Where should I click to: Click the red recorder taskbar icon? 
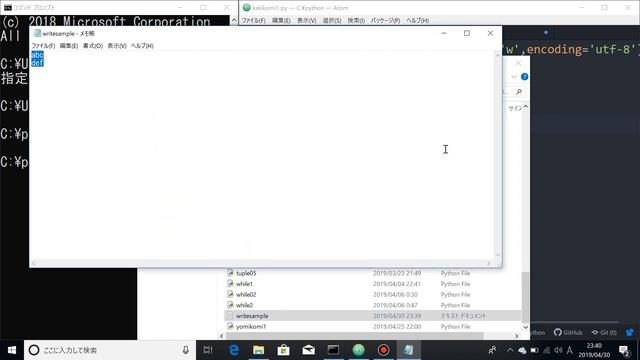coord(383,350)
